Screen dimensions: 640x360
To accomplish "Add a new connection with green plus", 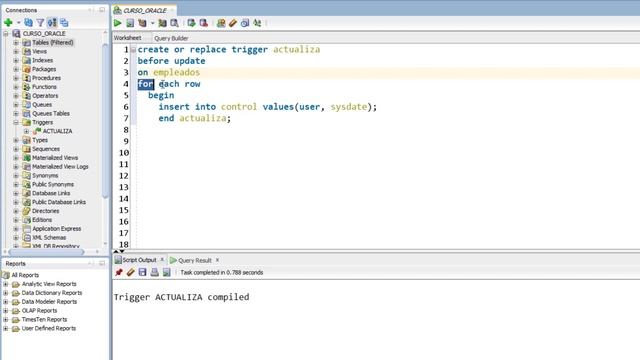I will (8, 22).
